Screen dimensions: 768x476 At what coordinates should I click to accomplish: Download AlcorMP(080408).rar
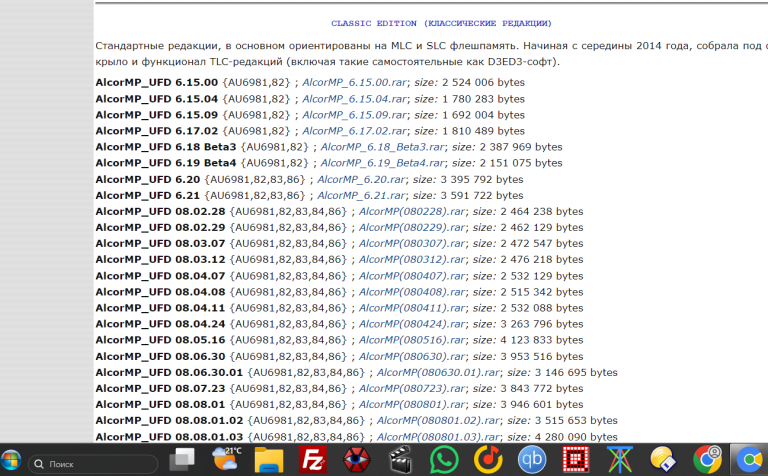pyautogui.click(x=412, y=292)
